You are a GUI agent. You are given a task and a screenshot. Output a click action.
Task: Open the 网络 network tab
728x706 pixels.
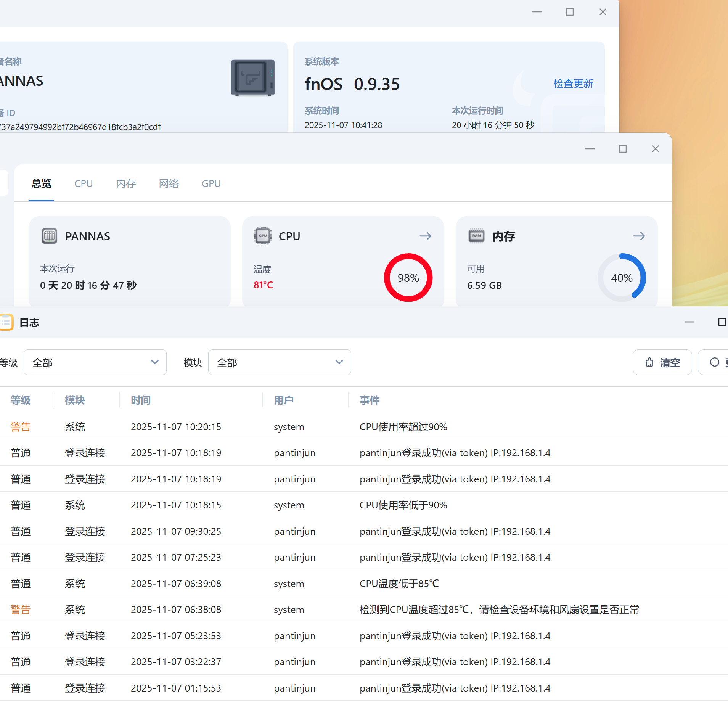point(169,183)
